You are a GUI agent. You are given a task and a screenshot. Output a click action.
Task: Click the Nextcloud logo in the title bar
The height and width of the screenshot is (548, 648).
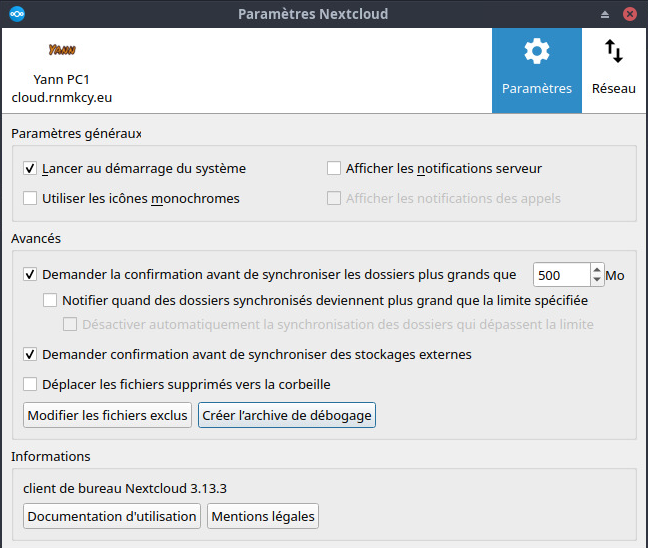pos(16,14)
